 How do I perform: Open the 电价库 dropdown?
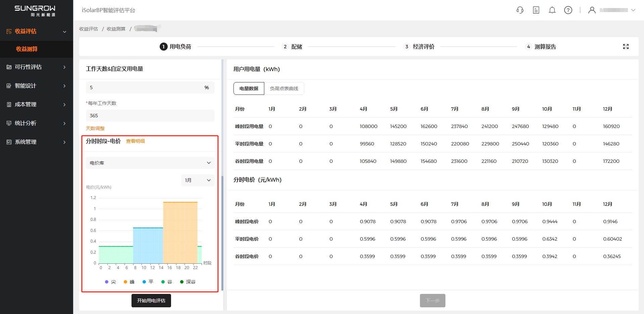click(150, 163)
